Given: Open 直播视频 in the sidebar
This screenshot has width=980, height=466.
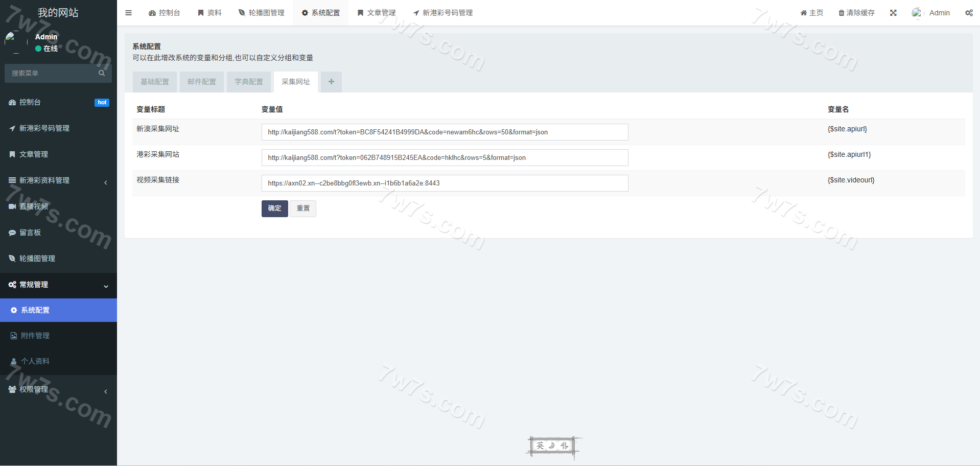Looking at the screenshot, I should click(x=34, y=206).
